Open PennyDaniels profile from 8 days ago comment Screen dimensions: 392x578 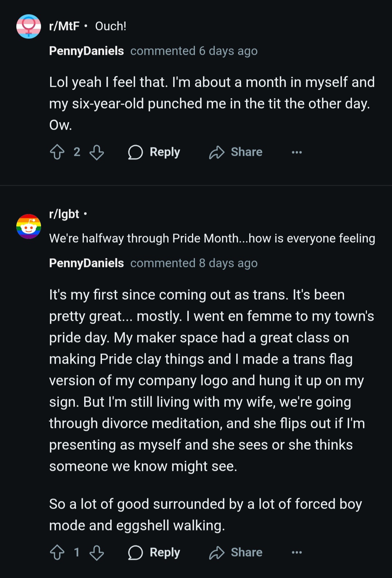(86, 263)
